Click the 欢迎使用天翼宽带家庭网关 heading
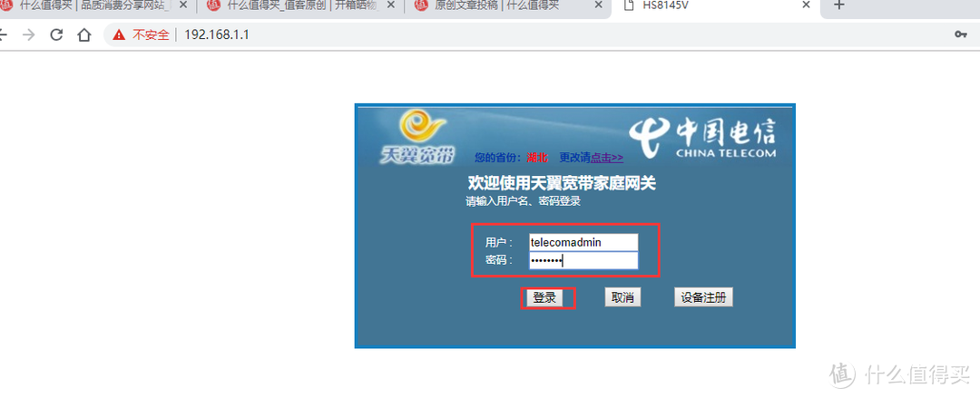 pos(562,184)
